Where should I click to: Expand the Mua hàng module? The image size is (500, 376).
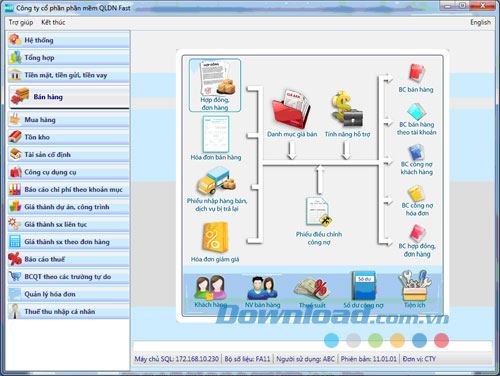pos(68,120)
